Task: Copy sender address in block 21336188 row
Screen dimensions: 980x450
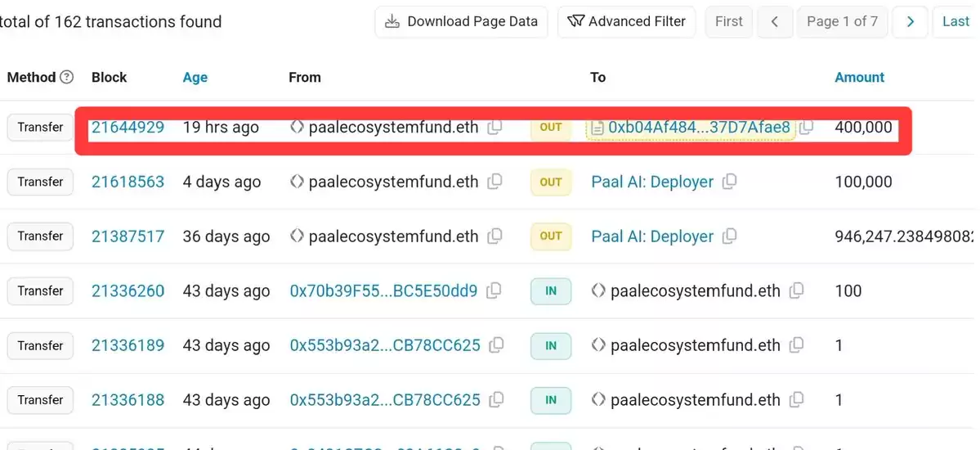Action: tap(496, 400)
